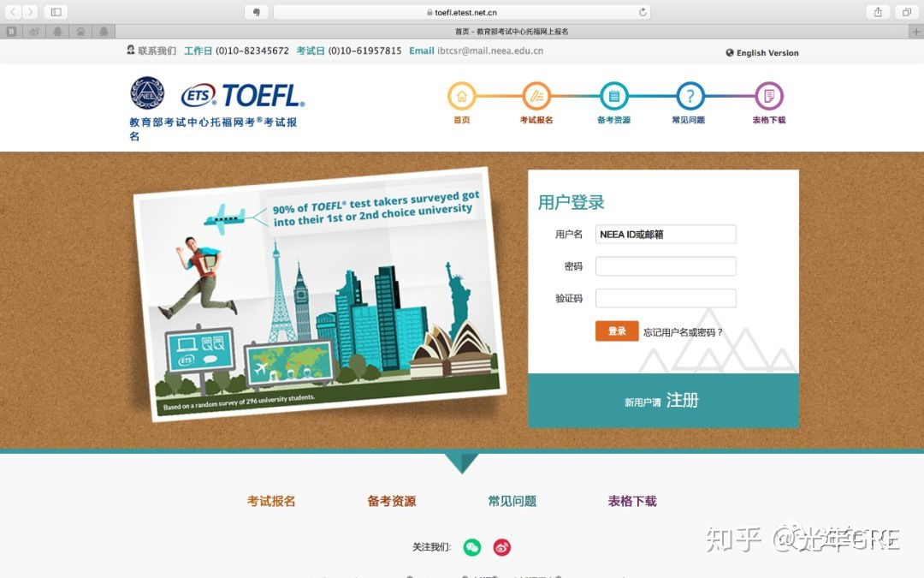Go back with Safari's back arrow
The image size is (924, 578).
[13, 12]
